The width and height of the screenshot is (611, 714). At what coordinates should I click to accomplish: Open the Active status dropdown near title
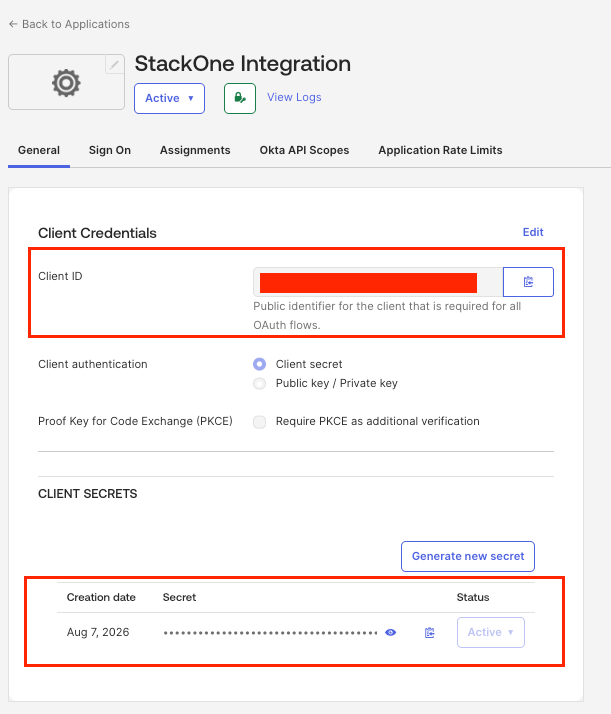point(169,98)
